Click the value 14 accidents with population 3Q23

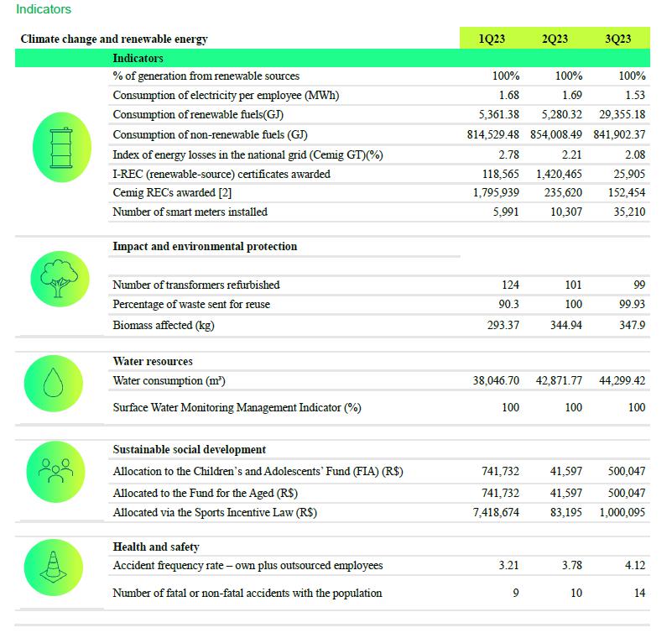pyautogui.click(x=640, y=593)
